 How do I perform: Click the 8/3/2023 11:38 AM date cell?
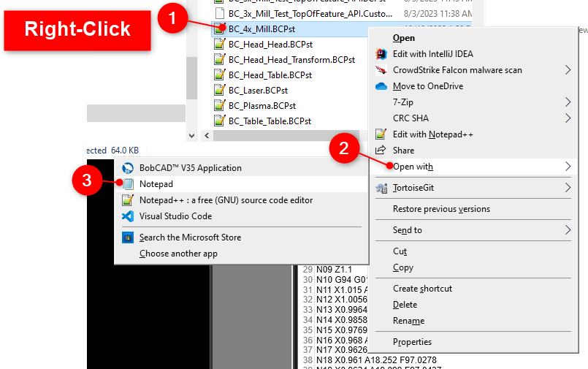(438, 13)
